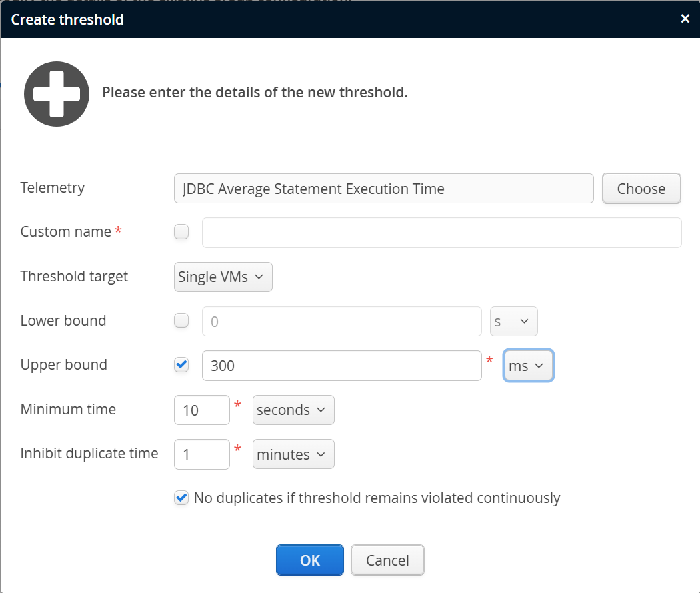Click the Lower bound value field
Viewport: 700px width, 593px height.
(341, 322)
